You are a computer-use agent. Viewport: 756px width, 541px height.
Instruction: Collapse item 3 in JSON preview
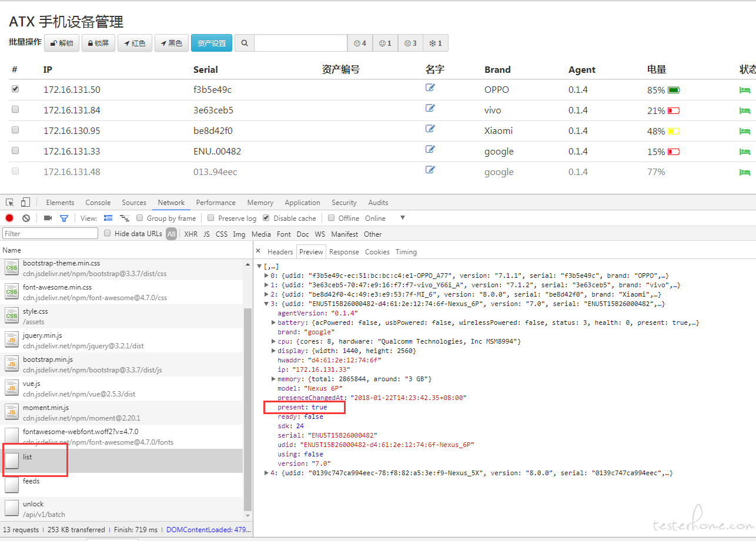point(266,304)
